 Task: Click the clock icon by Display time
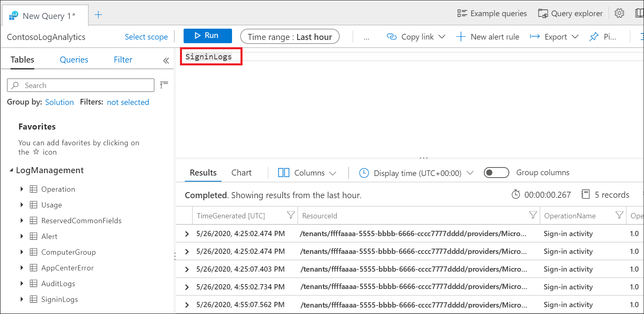(x=364, y=173)
